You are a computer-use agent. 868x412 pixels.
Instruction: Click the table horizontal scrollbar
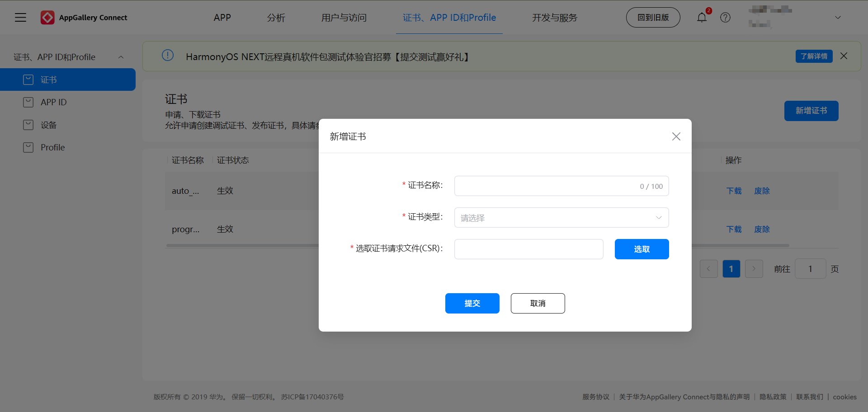[x=478, y=246]
